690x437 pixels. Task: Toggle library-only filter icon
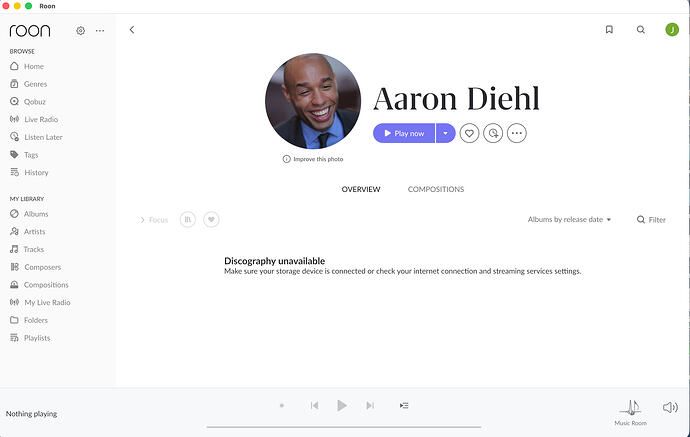[187, 219]
